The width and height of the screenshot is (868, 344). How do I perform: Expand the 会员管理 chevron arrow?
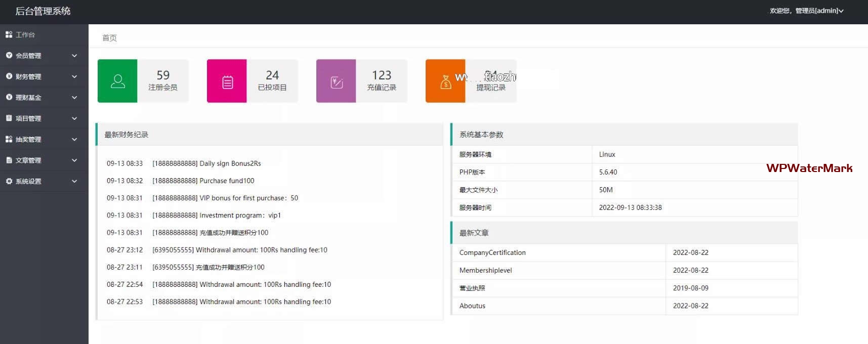pyautogui.click(x=74, y=56)
